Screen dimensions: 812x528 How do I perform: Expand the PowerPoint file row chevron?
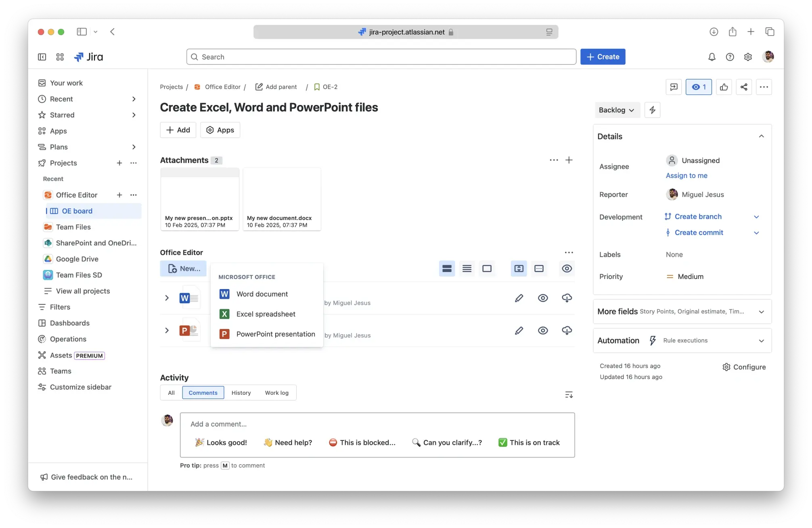coord(167,331)
